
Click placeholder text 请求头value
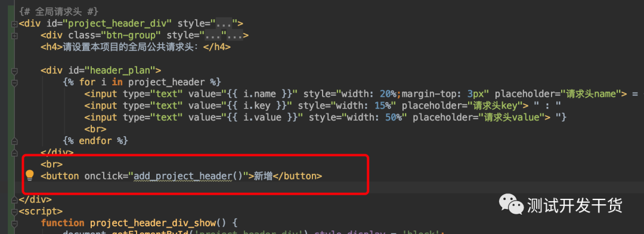(512, 118)
